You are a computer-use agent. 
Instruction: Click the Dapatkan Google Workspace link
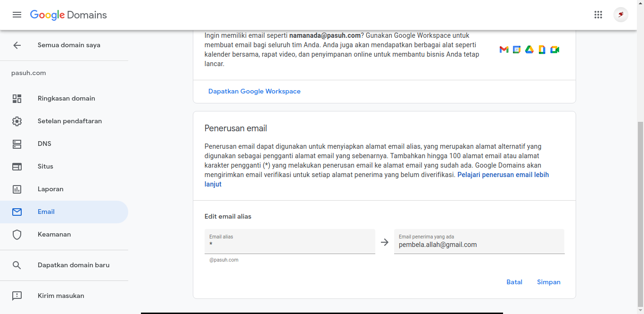[254, 92]
